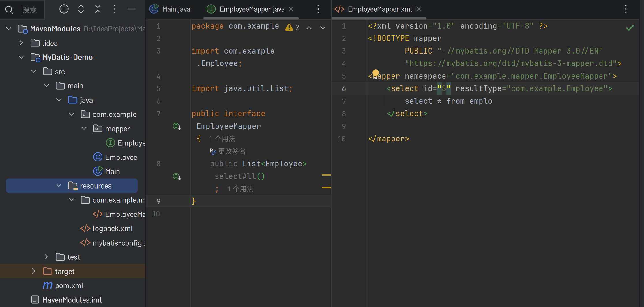This screenshot has height=307, width=644.
Task: Open right editor tab options menu
Action: coord(626,9)
